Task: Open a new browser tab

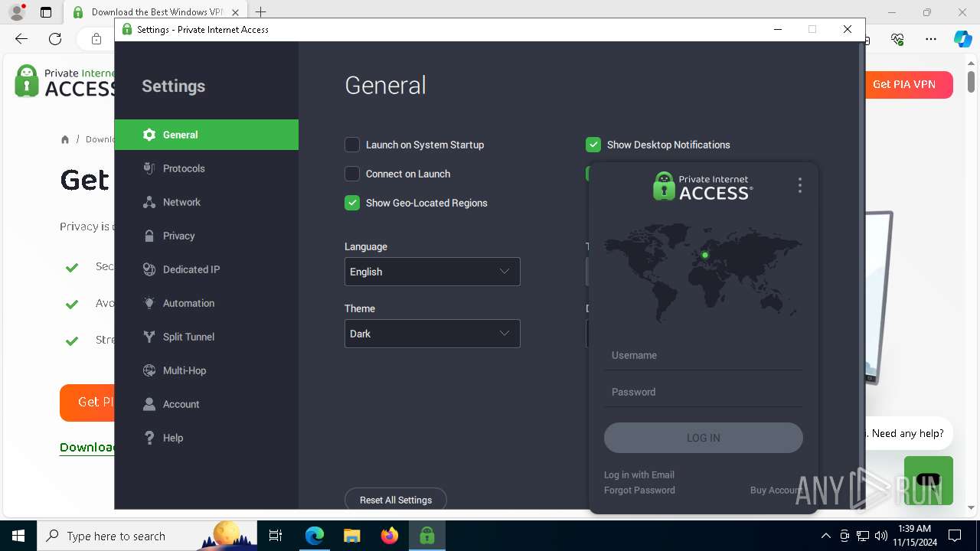Action: [x=261, y=12]
